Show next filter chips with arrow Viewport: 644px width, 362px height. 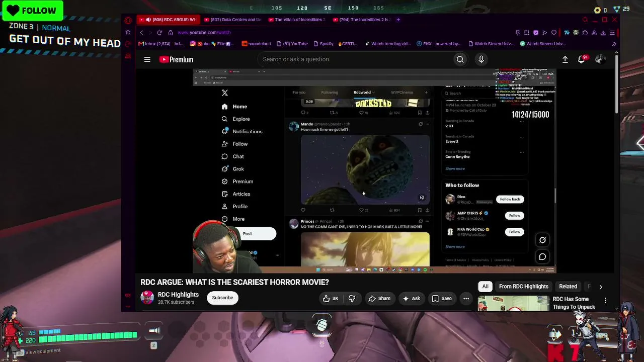pyautogui.click(x=600, y=287)
